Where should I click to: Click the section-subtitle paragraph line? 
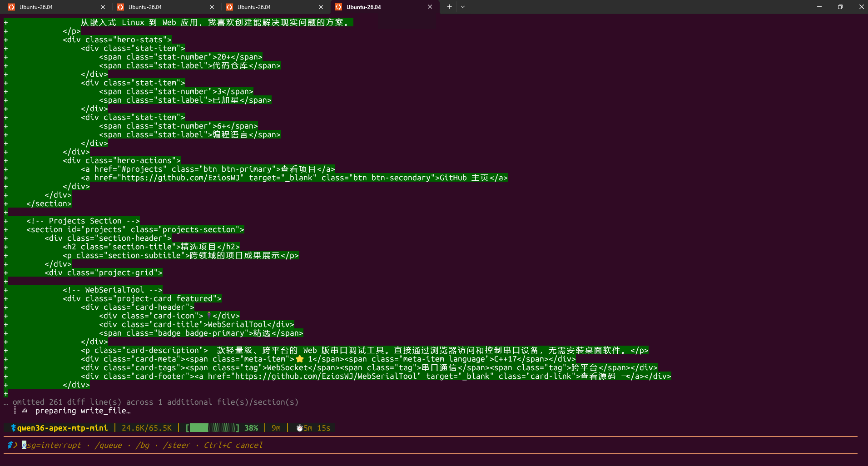(181, 255)
